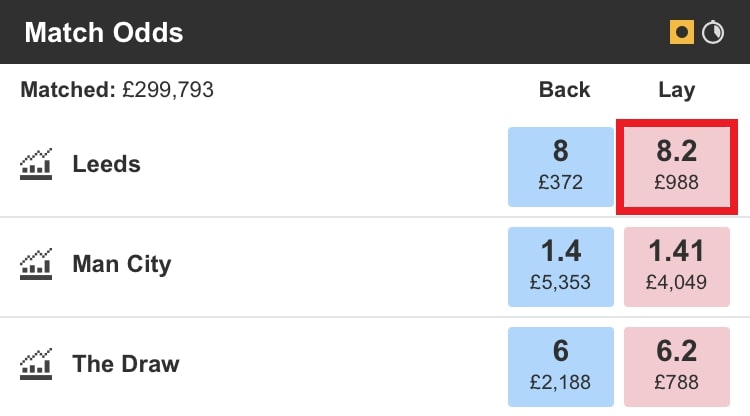750x416 pixels.
Task: Click the Back column header
Action: coord(564,90)
